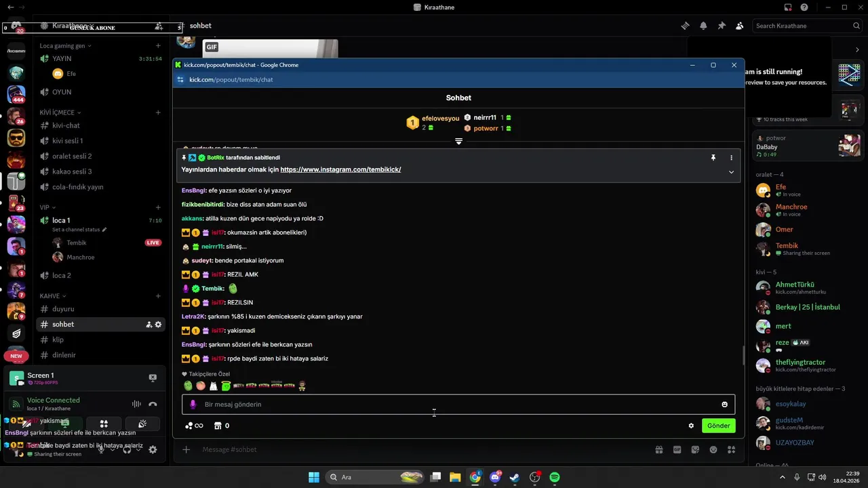Image resolution: width=868 pixels, height=488 pixels.
Task: Toggle noise suppression waveform icon
Action: [136, 404]
